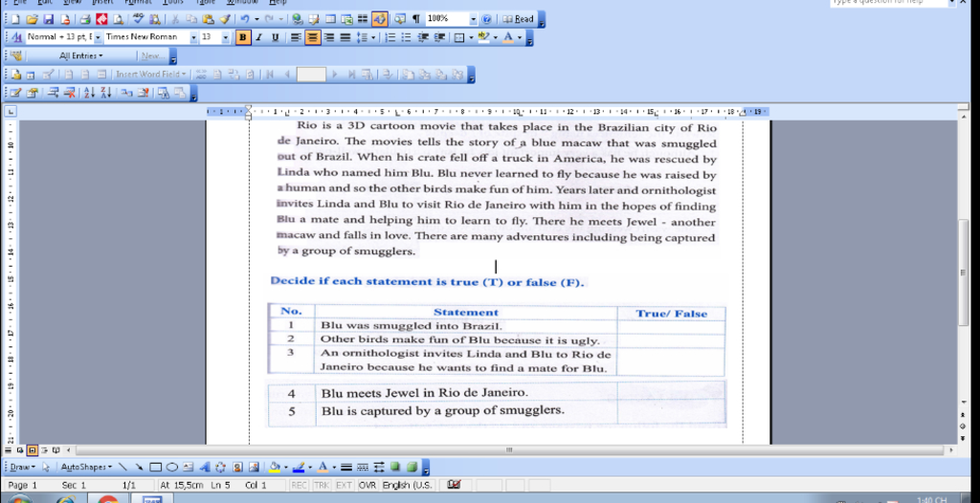The height and width of the screenshot is (503, 980).
Task: Open the Style dropdown showing Normal
Action: pyautogui.click(x=99, y=37)
